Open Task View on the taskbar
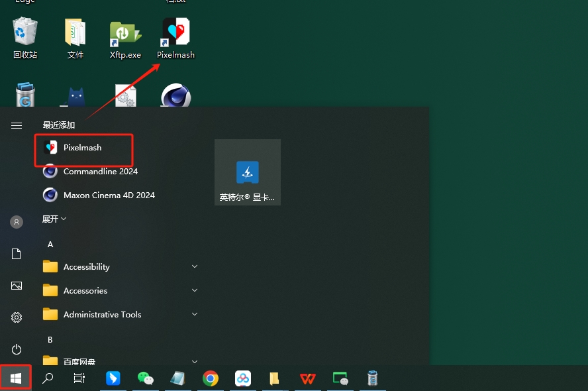The width and height of the screenshot is (588, 391). pyautogui.click(x=79, y=378)
